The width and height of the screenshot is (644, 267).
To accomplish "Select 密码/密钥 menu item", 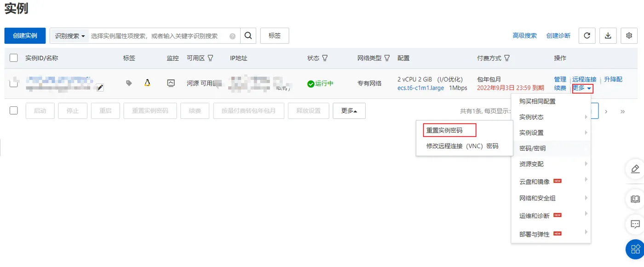I will (551, 148).
